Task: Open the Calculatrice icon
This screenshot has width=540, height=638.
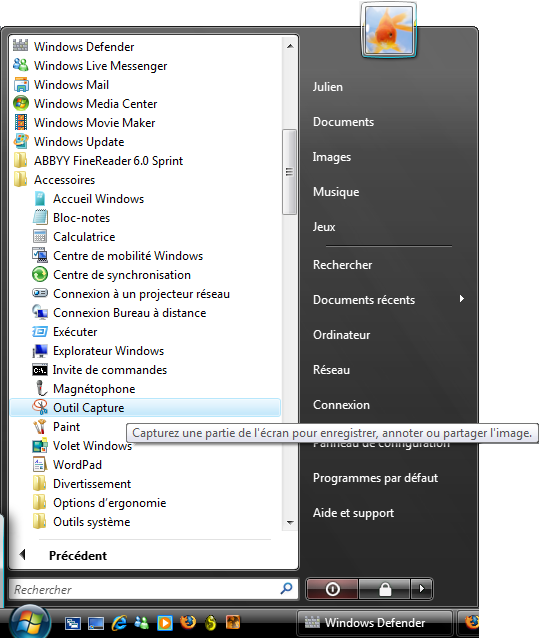Action: coord(40,236)
